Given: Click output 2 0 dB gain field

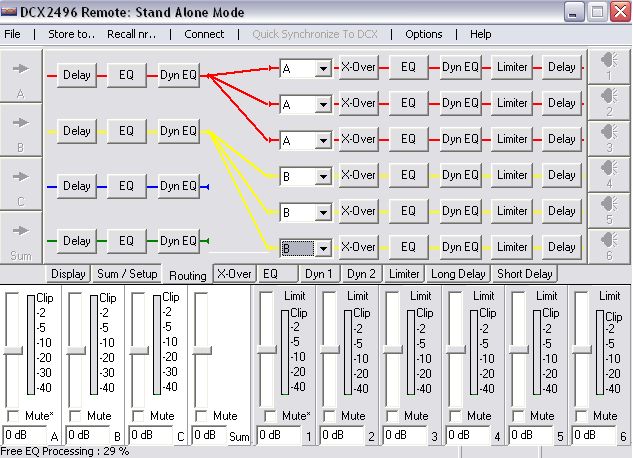Looking at the screenshot, I should click(341, 435).
